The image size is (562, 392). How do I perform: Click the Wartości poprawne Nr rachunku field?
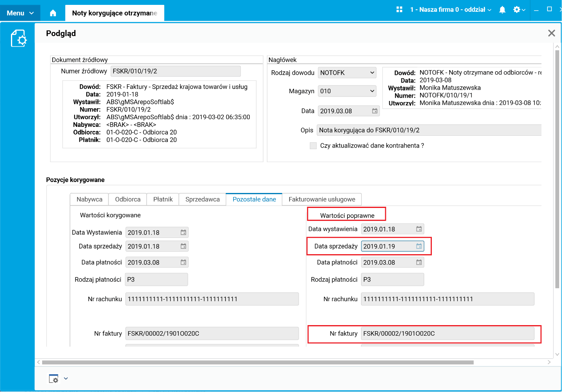pos(448,299)
